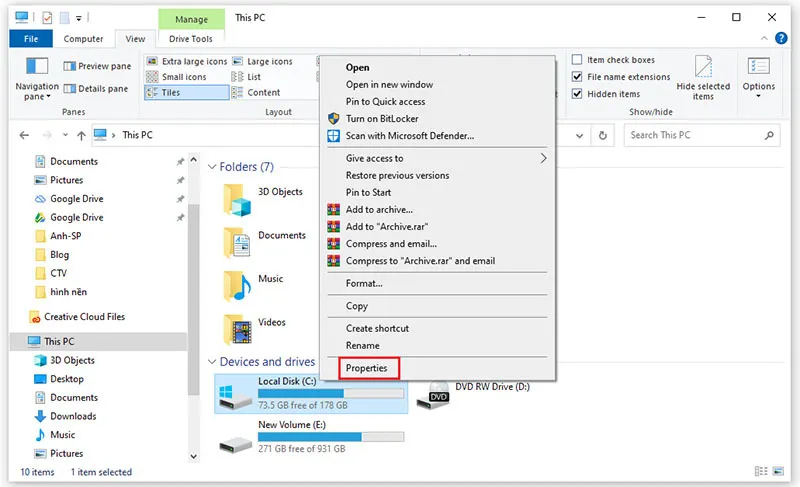Image resolution: width=800 pixels, height=487 pixels.
Task: Toggle the Hidden items checkbox
Action: point(577,94)
